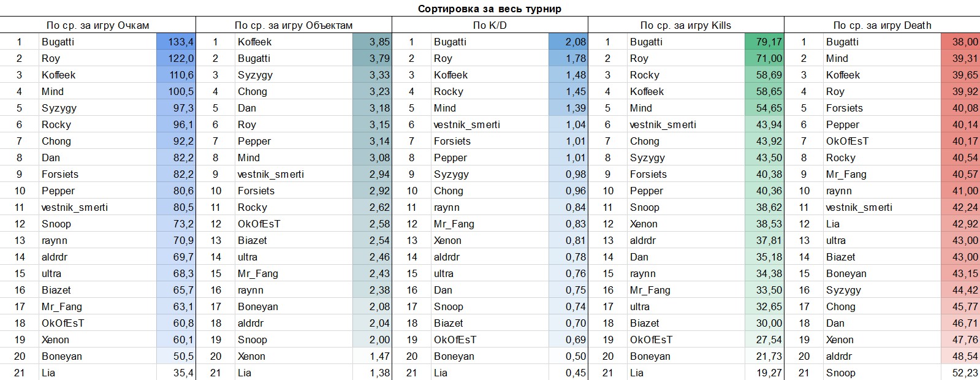Click the Очкам value 35,4
Screen dimensions: 980x380
click(176, 373)
